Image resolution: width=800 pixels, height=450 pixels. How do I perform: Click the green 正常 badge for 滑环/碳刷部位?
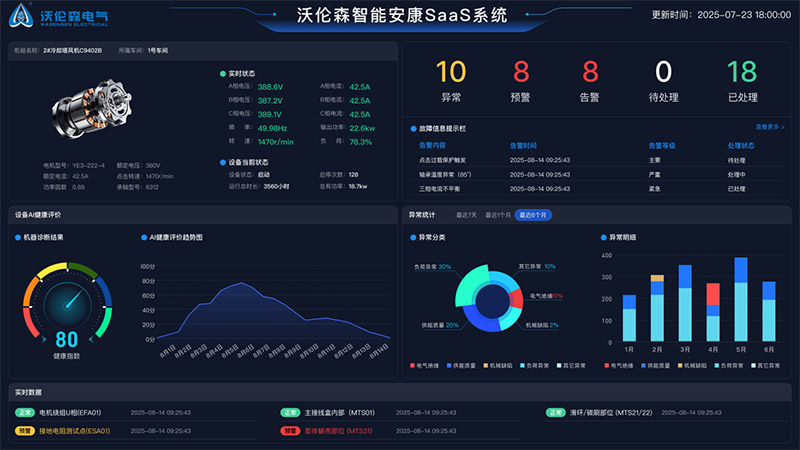click(556, 411)
